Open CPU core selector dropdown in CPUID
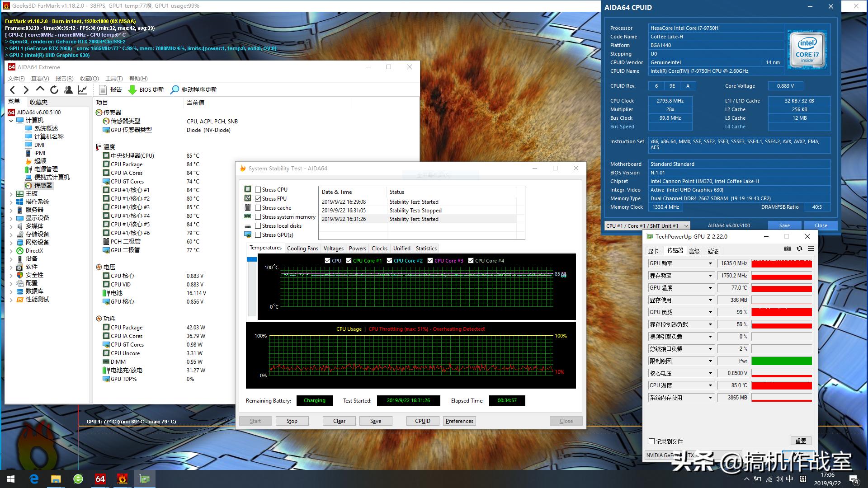The height and width of the screenshot is (488, 868). [686, 226]
